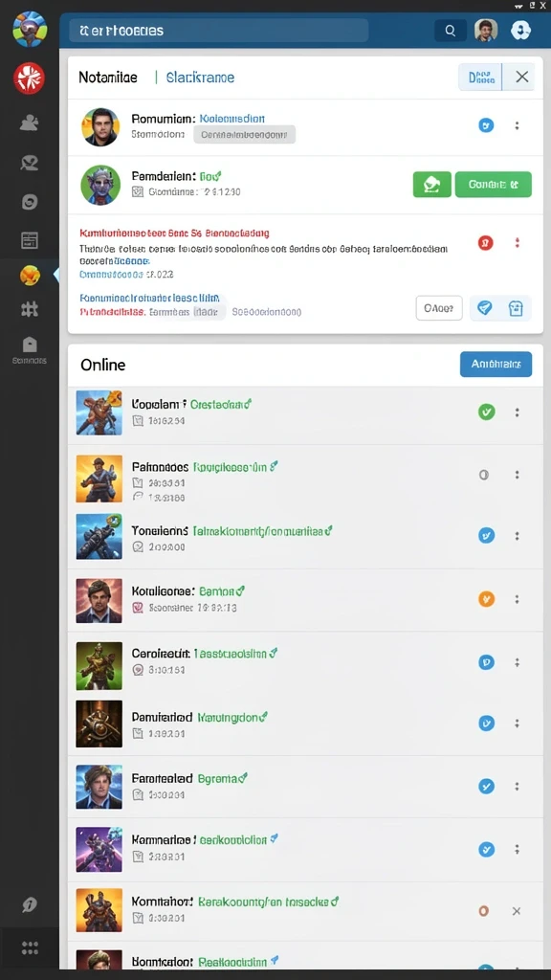Click the Cennaeinaedoonn gray tag
Viewport: 551px width, 980px height.
[244, 134]
